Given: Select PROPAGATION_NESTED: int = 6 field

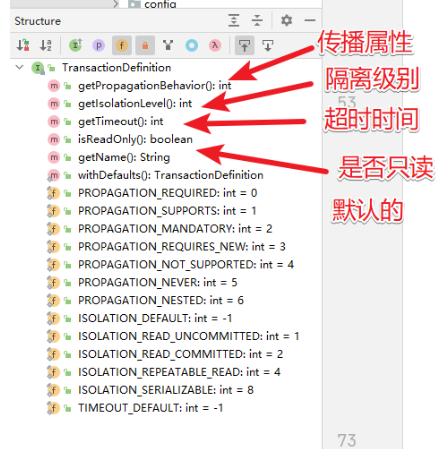Looking at the screenshot, I should (x=161, y=300).
